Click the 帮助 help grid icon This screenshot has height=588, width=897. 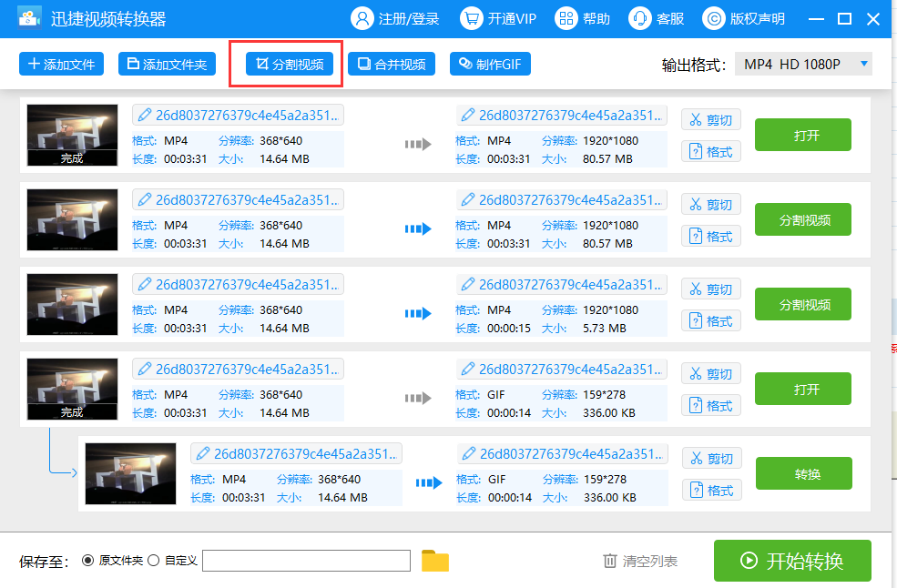coord(566,18)
